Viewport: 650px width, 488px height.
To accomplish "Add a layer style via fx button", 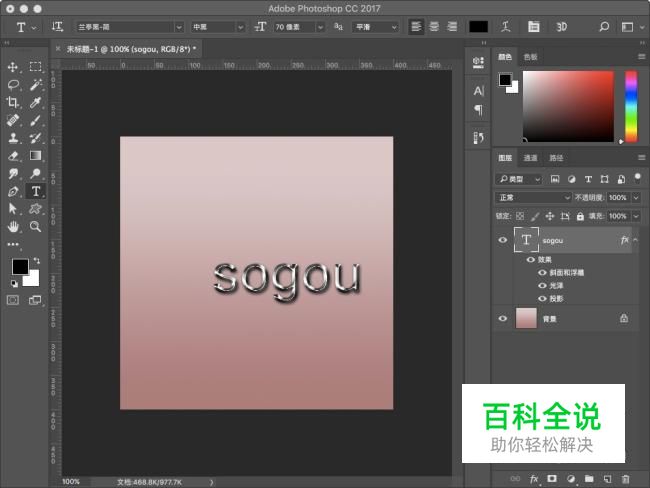I will pos(534,479).
